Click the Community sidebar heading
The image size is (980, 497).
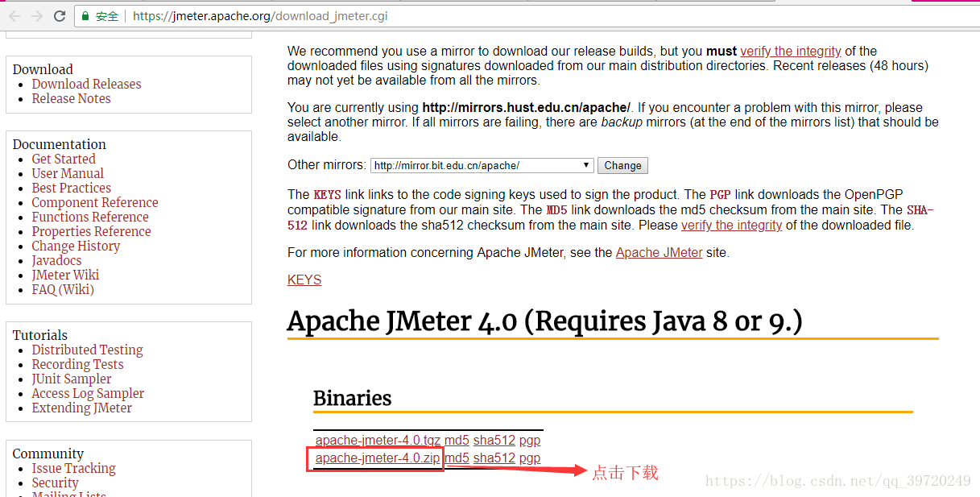[x=48, y=454]
